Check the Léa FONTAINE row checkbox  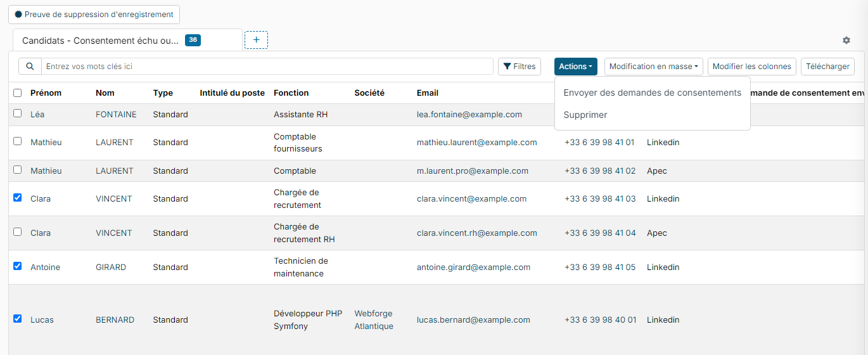(x=18, y=113)
